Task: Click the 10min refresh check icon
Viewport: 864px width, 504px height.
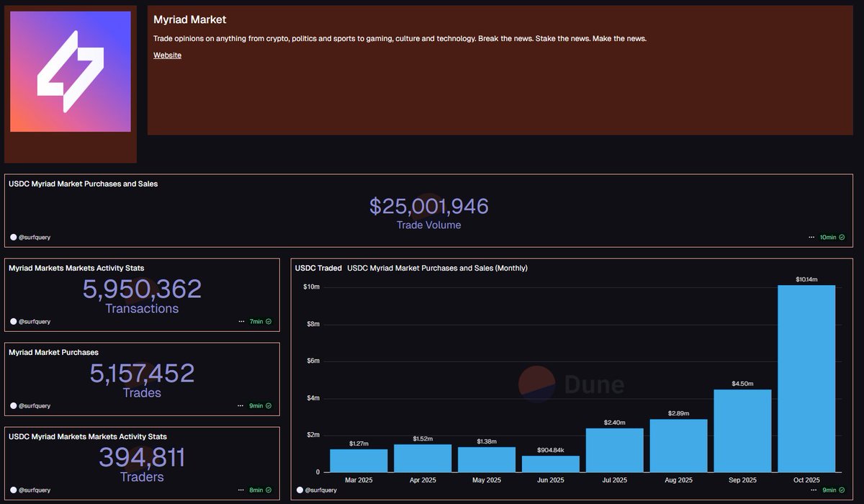Action: tap(842, 237)
